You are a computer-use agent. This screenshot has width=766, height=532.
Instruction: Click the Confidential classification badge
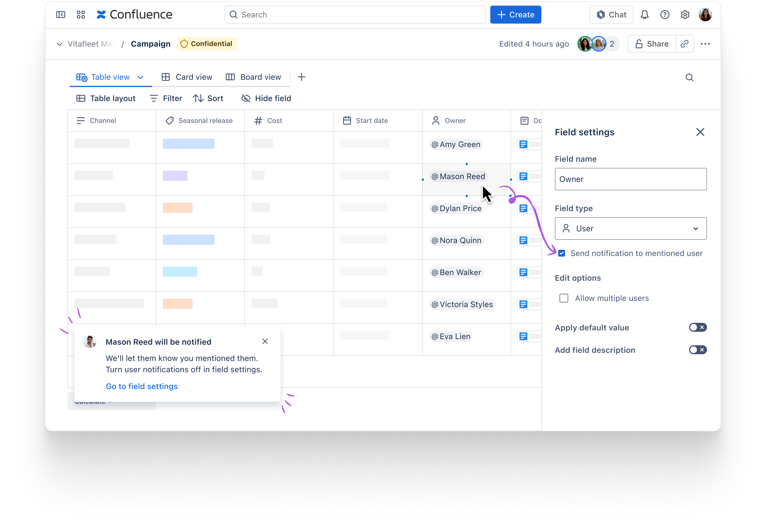coord(207,44)
